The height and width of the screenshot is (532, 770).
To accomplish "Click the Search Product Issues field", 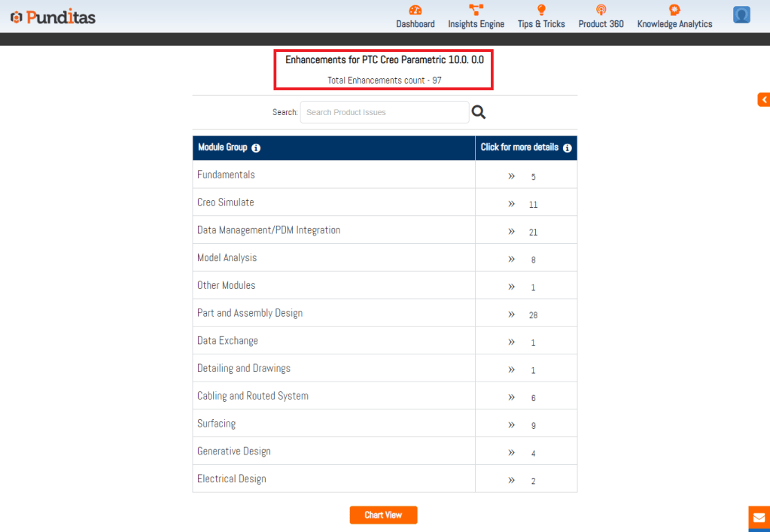I will 384,112.
